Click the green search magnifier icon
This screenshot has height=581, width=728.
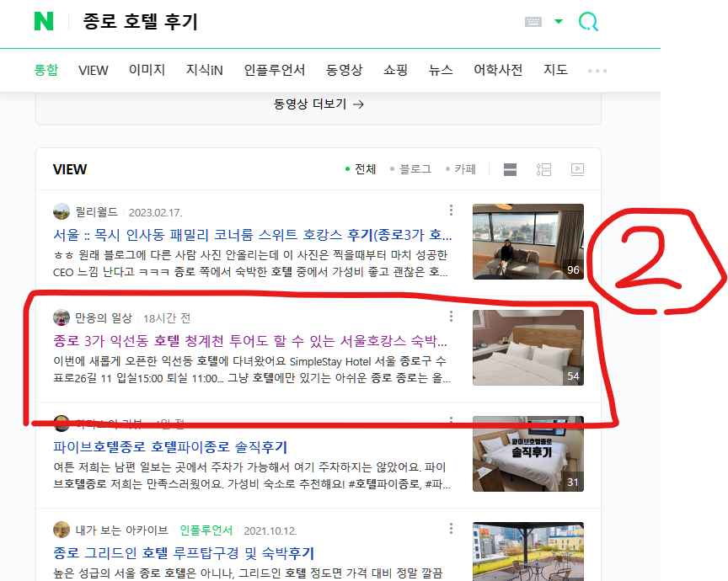pos(588,22)
